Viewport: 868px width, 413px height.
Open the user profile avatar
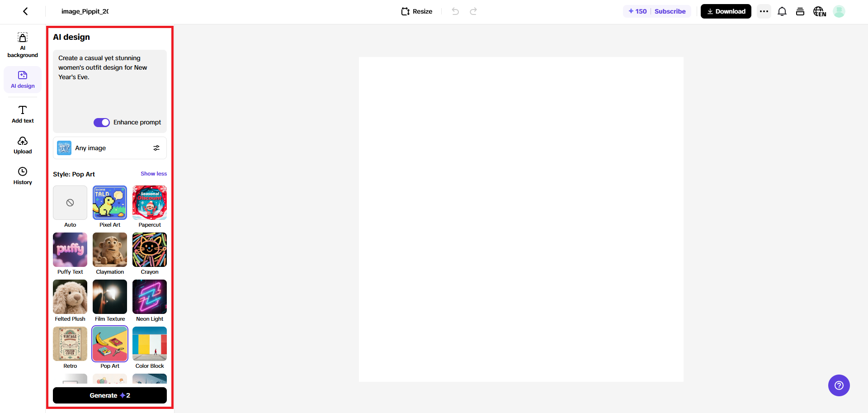[x=839, y=11]
